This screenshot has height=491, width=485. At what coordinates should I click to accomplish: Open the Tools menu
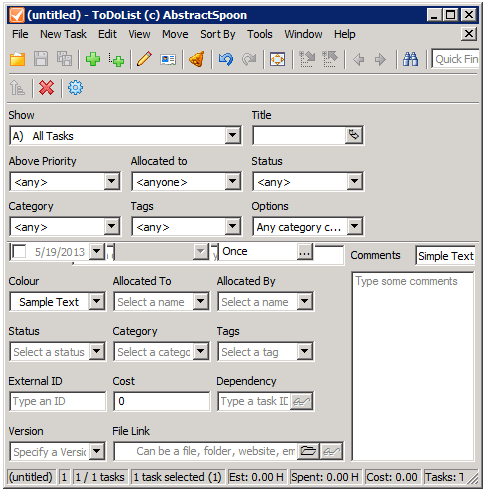[x=260, y=34]
